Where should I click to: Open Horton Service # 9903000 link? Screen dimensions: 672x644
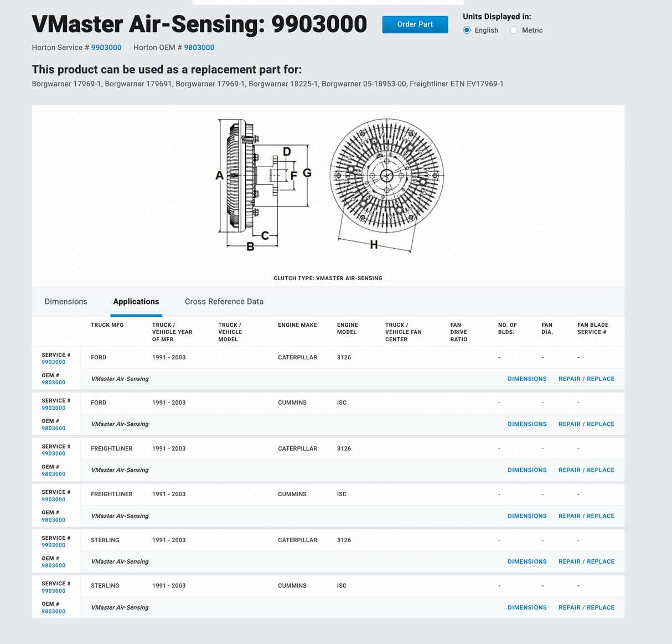point(106,48)
